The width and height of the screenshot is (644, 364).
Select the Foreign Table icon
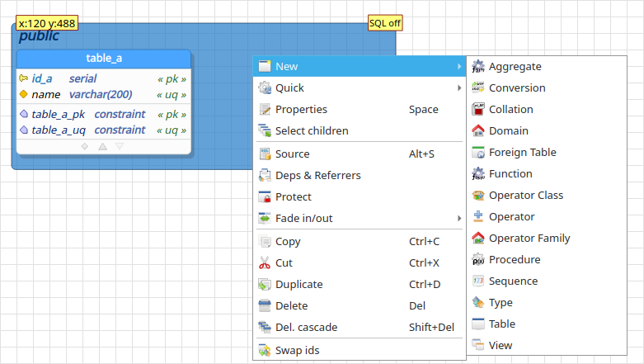click(x=477, y=152)
